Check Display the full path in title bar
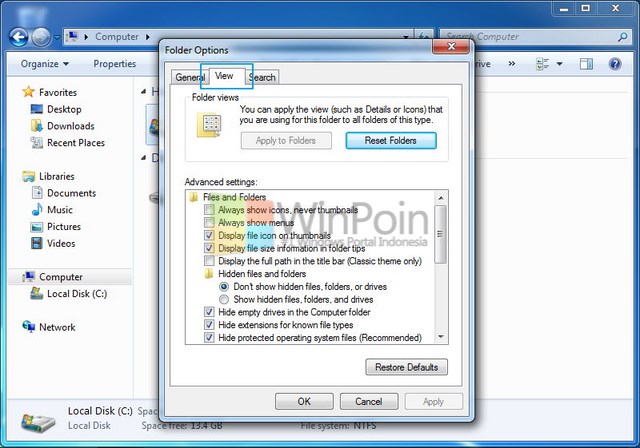Viewport: 640px width, 448px height. (x=209, y=261)
